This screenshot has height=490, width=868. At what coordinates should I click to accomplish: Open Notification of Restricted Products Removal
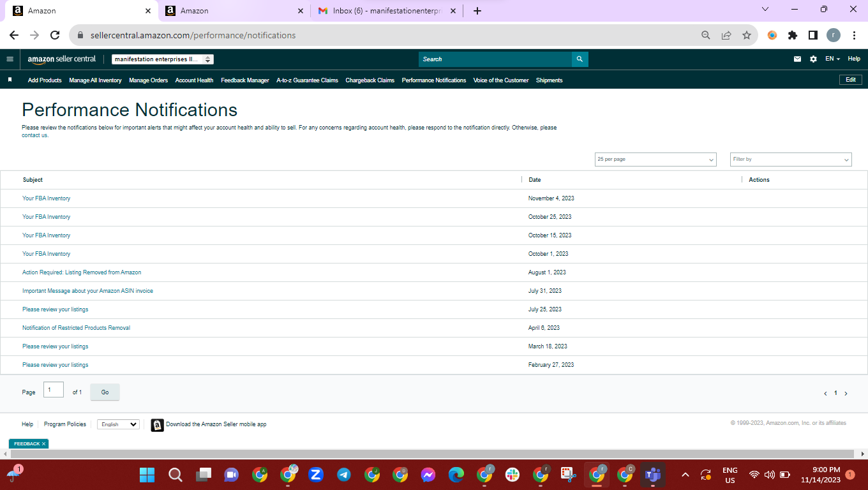76,328
